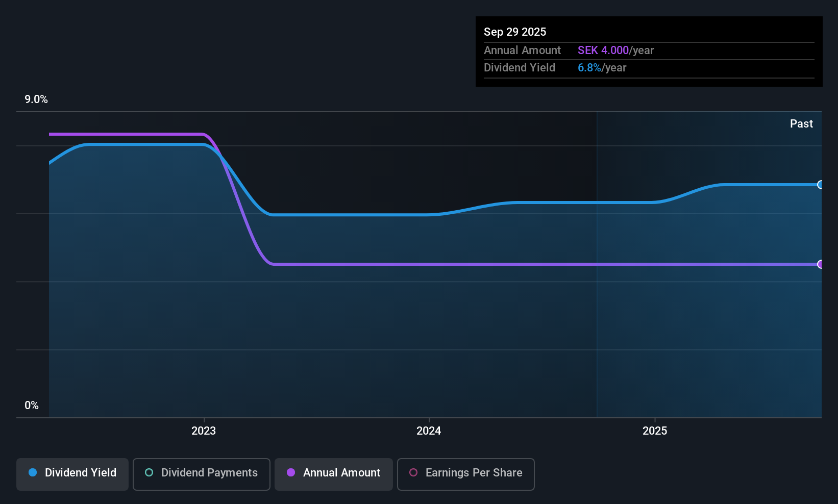Enable the Earnings Per Share series
The width and height of the screenshot is (838, 504).
point(466,474)
